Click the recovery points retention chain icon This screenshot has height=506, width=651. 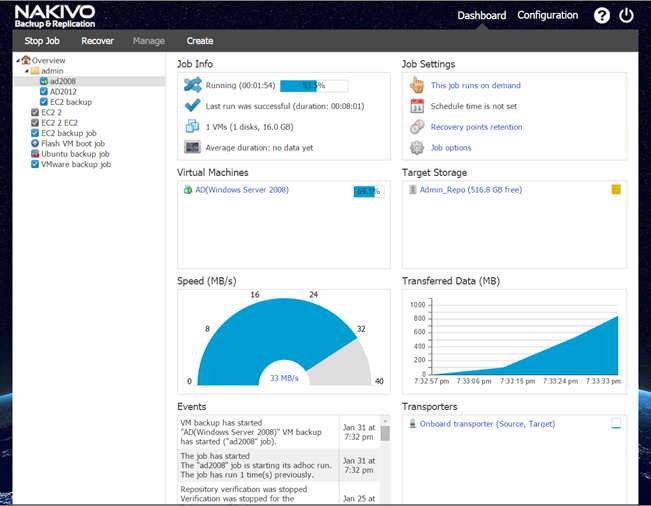(x=417, y=127)
